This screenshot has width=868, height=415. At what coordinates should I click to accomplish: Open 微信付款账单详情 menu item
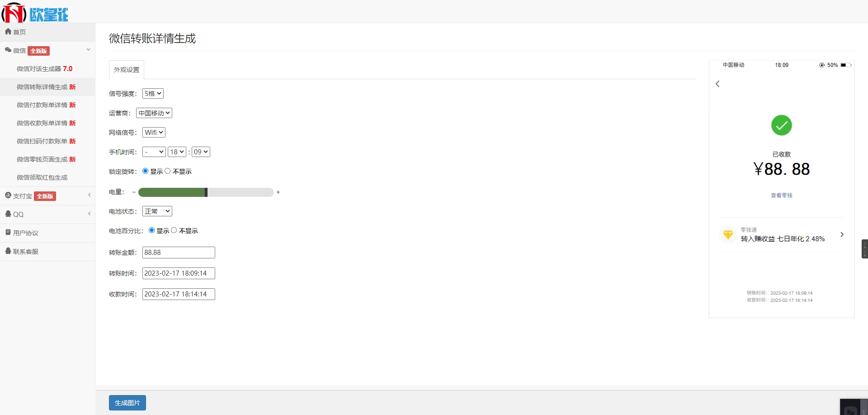46,105
